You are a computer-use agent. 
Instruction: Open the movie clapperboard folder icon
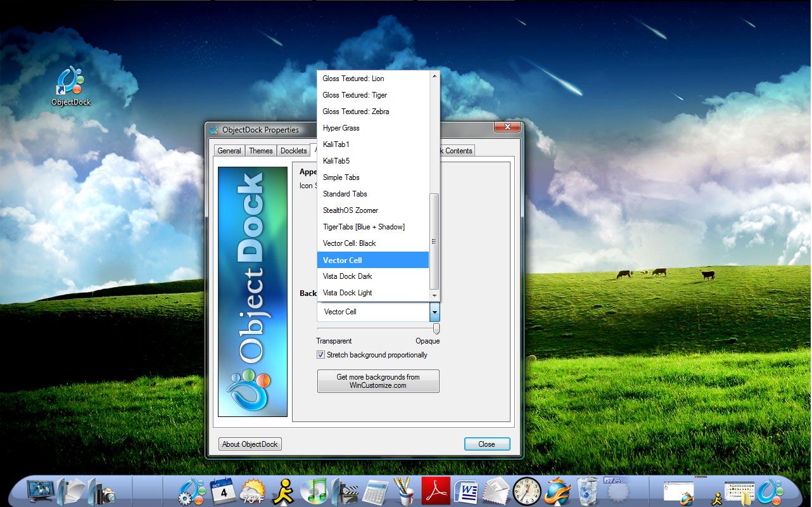coord(344,492)
